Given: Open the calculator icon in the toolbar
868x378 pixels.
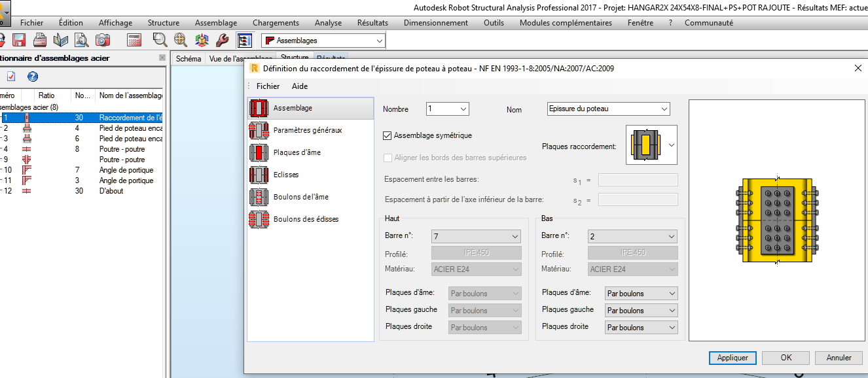Looking at the screenshot, I should 134,40.
